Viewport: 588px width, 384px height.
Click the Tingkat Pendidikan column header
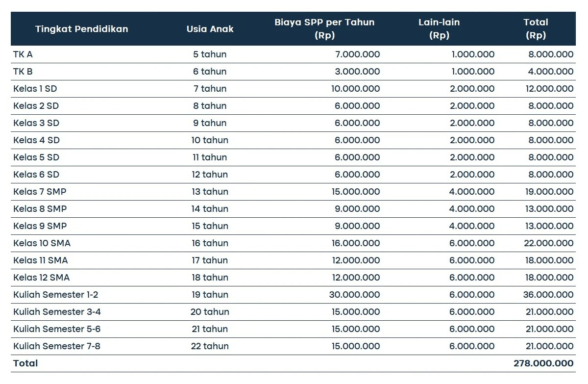pyautogui.click(x=81, y=29)
